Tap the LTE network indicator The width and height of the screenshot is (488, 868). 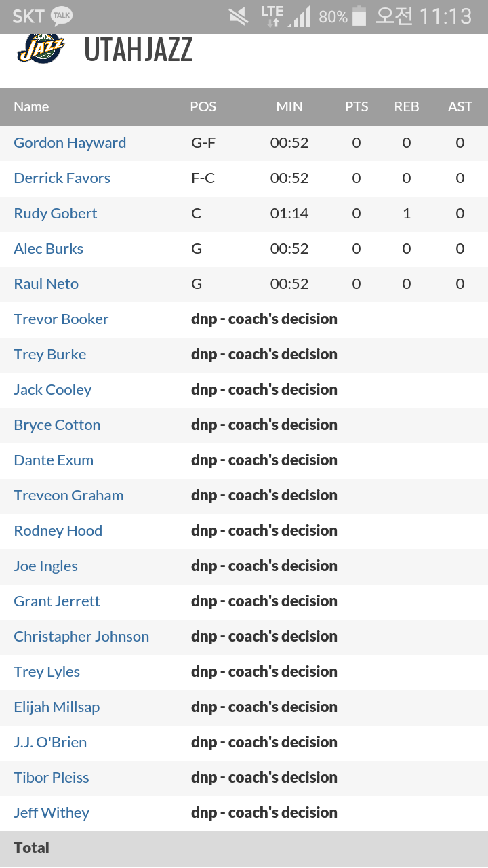[272, 16]
